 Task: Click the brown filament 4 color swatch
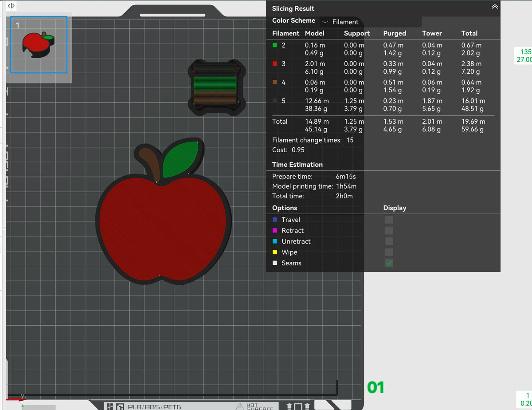click(x=275, y=83)
